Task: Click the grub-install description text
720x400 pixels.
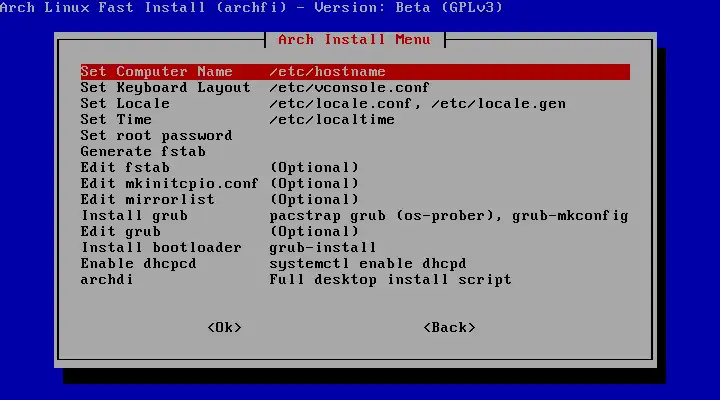Action: [323, 248]
